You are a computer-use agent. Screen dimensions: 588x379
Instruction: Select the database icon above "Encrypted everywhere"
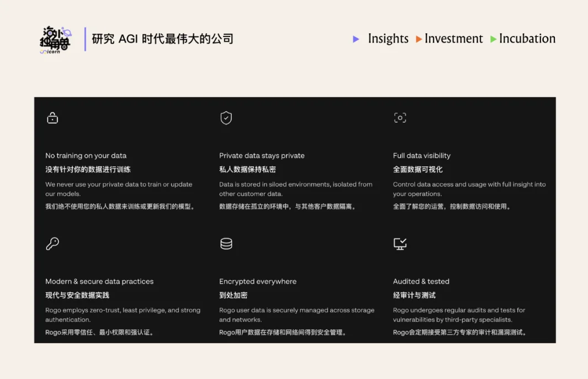tap(226, 244)
